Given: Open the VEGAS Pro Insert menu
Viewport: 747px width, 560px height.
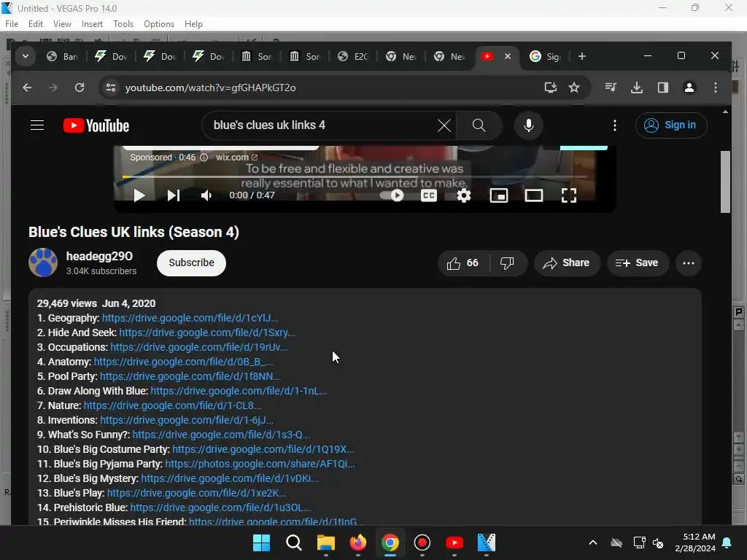Looking at the screenshot, I should point(92,24).
